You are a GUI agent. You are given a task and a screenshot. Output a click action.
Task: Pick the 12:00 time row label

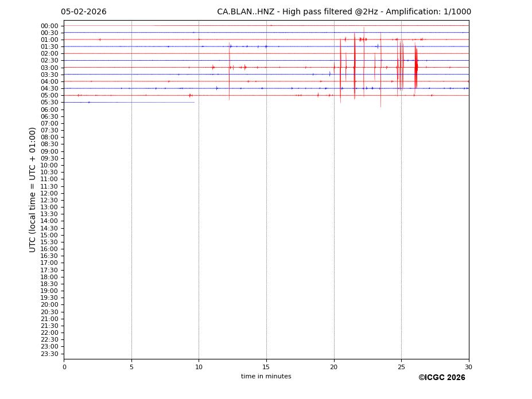49,193
